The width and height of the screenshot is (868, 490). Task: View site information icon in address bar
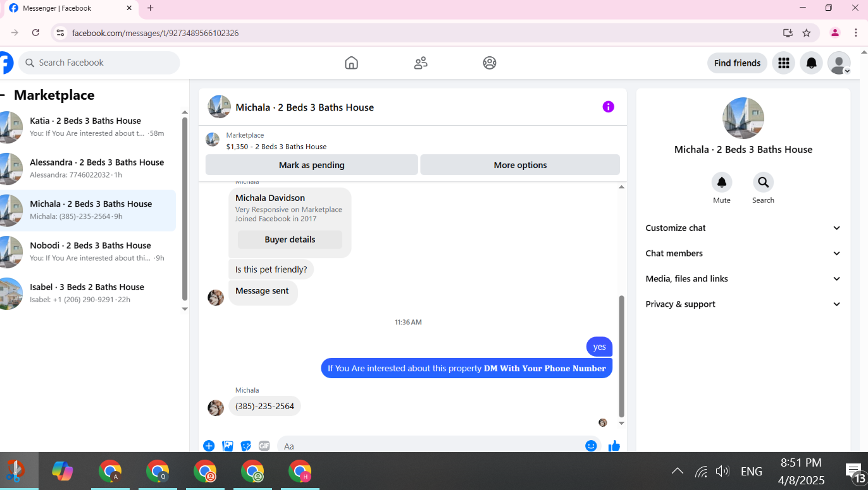pyautogui.click(x=60, y=33)
